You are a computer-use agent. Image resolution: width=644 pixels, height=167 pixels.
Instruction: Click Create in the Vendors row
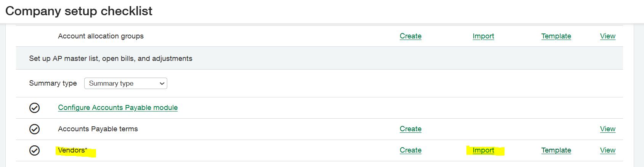[410, 150]
